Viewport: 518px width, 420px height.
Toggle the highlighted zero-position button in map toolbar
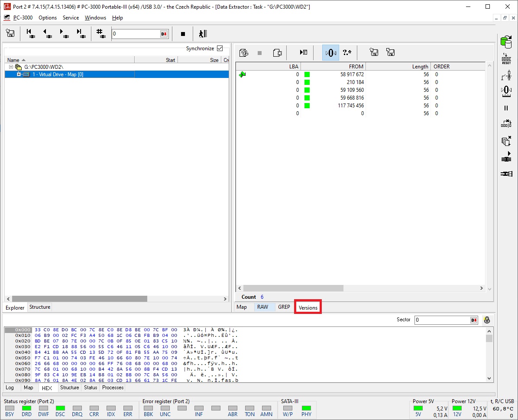tap(330, 52)
